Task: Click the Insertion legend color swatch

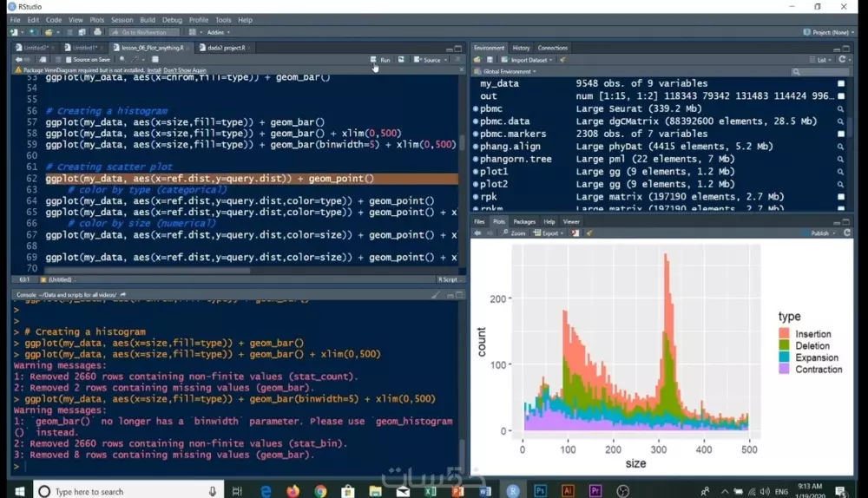Action: pyautogui.click(x=784, y=334)
